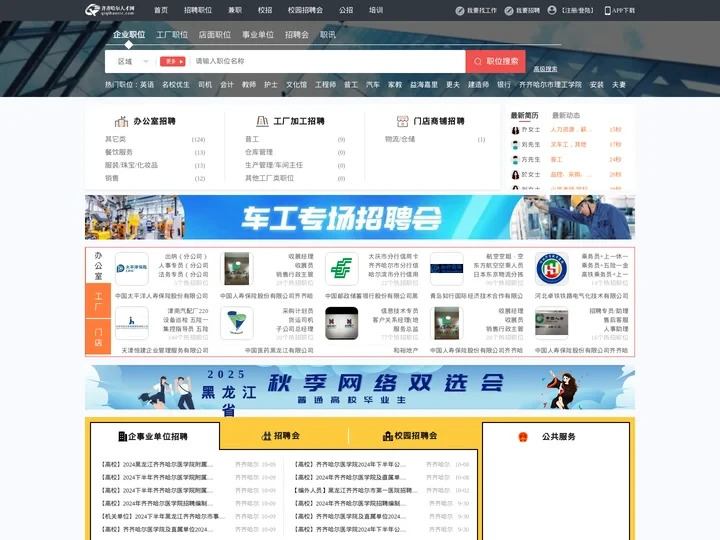Open the 青岛知行国际经济技术 company logo
720x540 pixels.
point(447,269)
